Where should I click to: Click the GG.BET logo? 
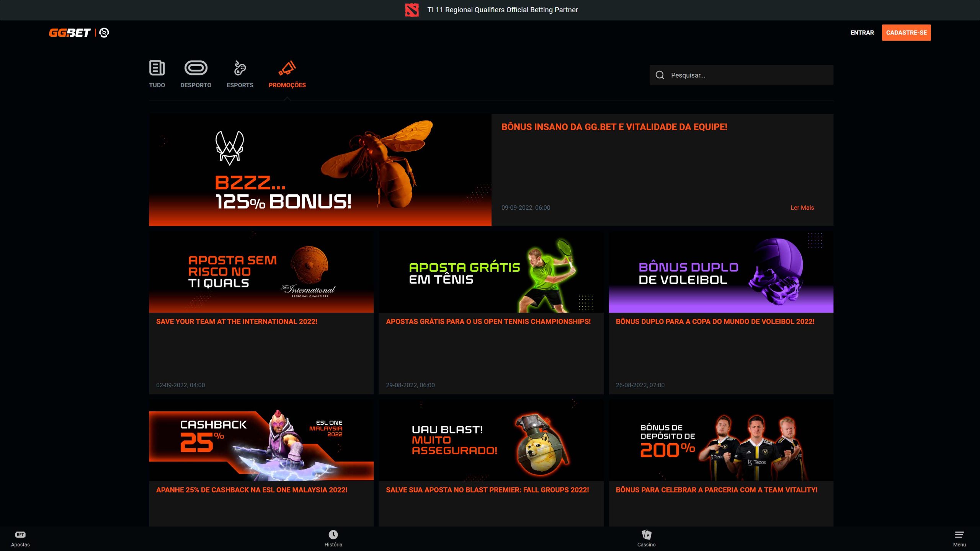point(70,33)
